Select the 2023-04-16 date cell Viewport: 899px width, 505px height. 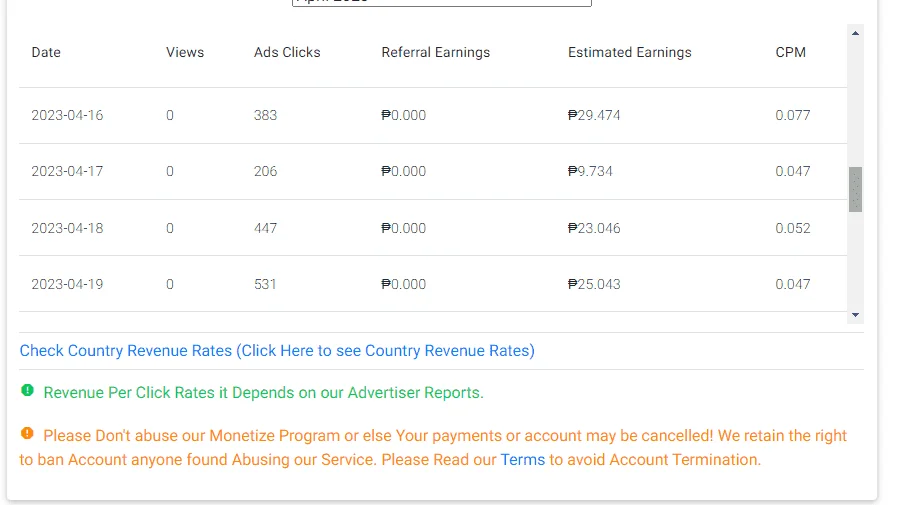pos(67,115)
